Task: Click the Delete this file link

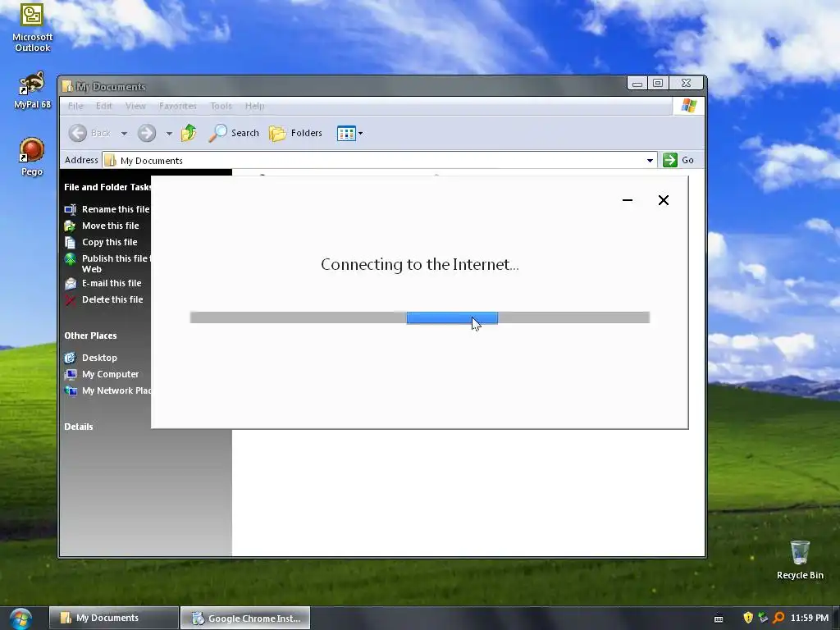Action: [112, 299]
